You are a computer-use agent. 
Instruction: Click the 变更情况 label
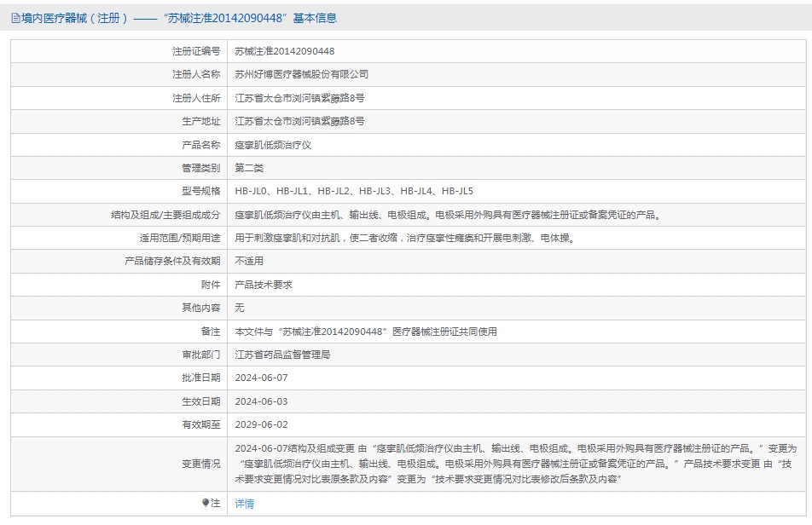coord(201,464)
